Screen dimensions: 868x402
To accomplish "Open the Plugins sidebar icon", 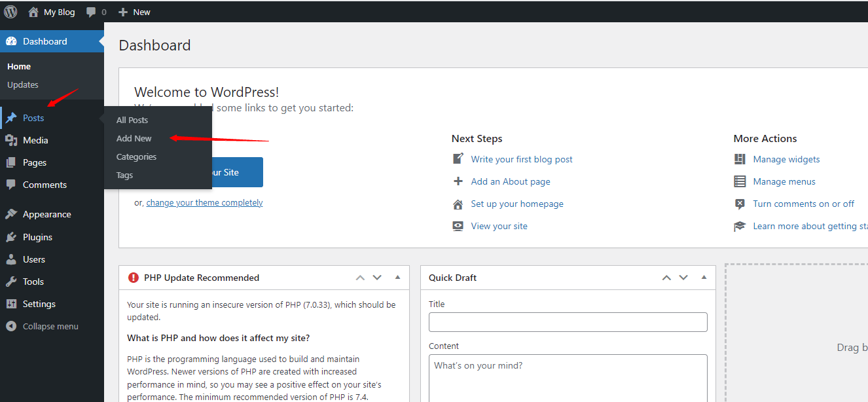I will (x=11, y=237).
